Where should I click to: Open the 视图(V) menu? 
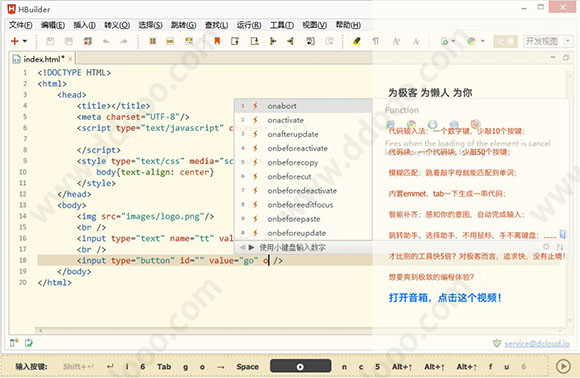coord(314,25)
